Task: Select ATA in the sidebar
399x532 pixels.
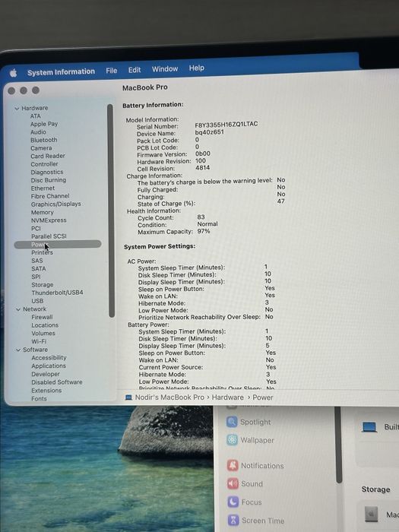Action: click(x=35, y=116)
